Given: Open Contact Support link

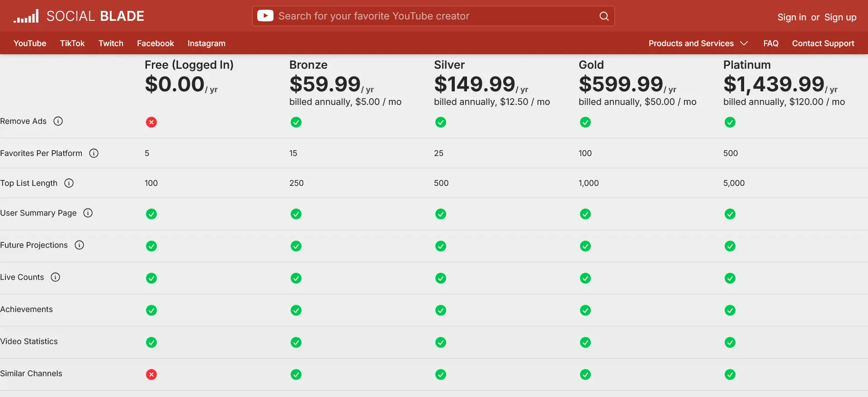Looking at the screenshot, I should tap(823, 43).
